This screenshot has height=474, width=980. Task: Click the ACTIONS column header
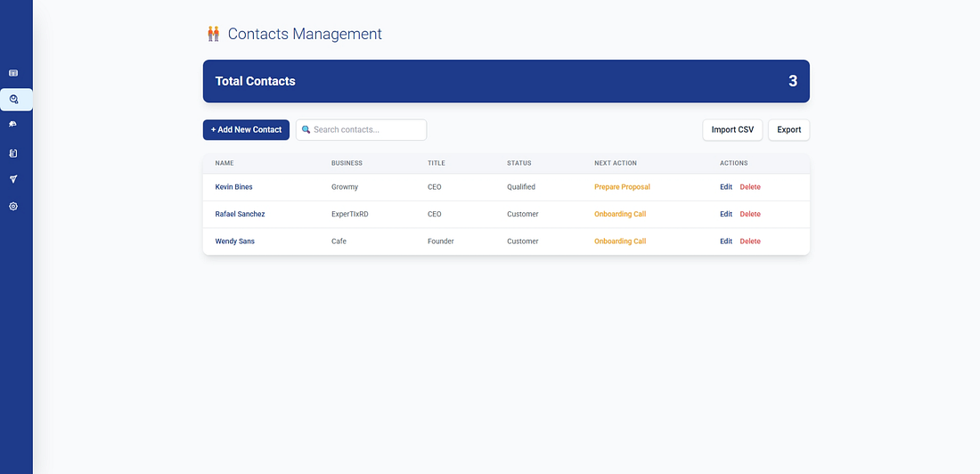coord(734,163)
